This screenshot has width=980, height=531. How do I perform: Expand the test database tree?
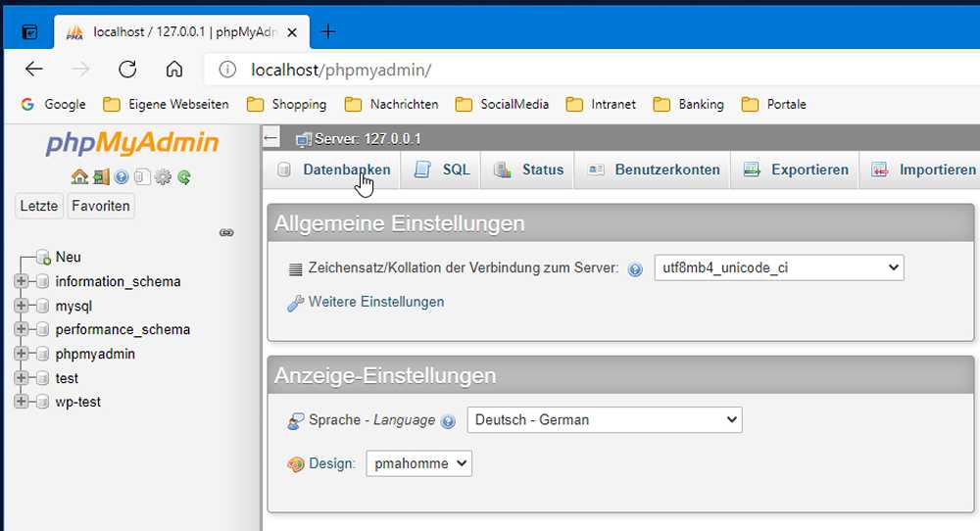[x=22, y=378]
